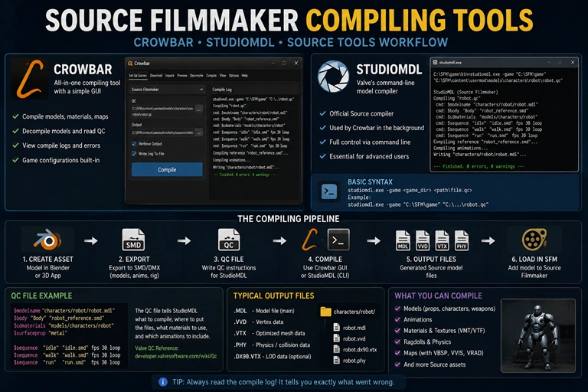Click the StudioMDL aperture logo
This screenshot has width=588, height=392.
[333, 77]
